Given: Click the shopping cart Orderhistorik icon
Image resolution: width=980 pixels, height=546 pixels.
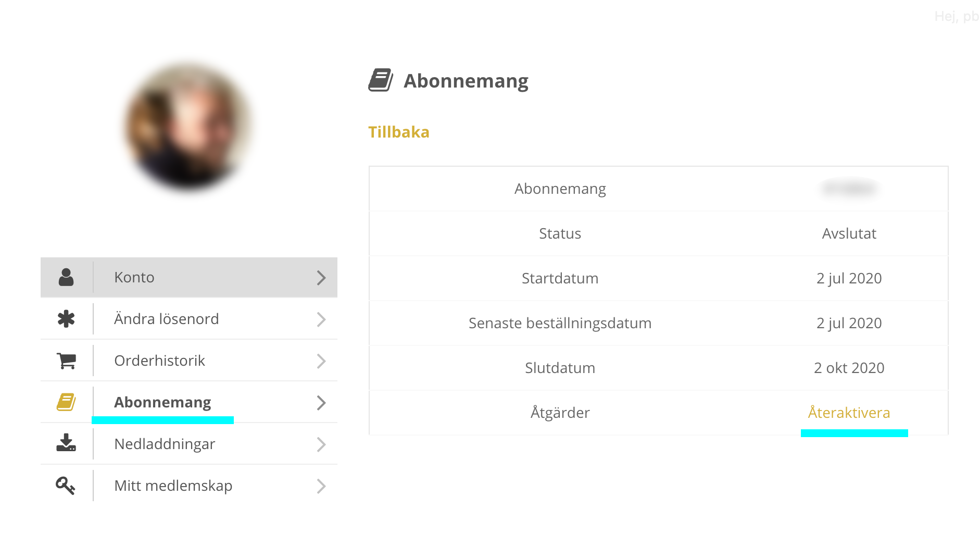Looking at the screenshot, I should tap(66, 361).
